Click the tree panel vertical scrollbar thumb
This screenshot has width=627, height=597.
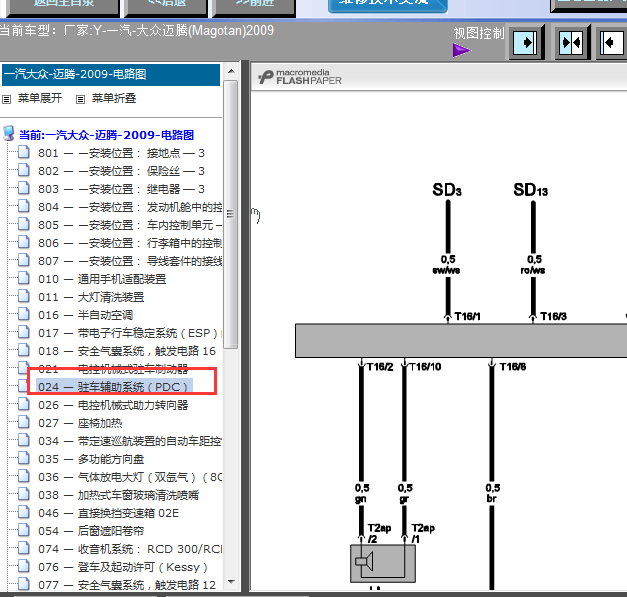[x=231, y=214]
